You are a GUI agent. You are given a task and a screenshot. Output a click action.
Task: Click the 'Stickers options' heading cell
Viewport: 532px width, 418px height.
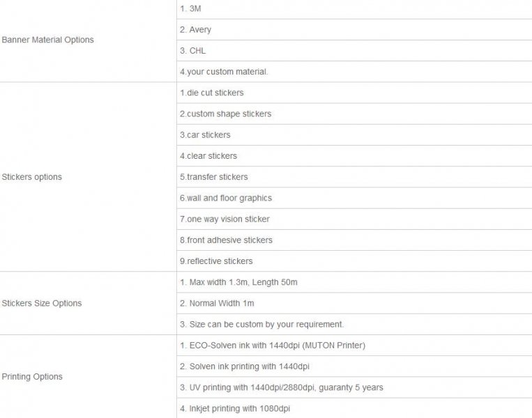tap(89, 177)
